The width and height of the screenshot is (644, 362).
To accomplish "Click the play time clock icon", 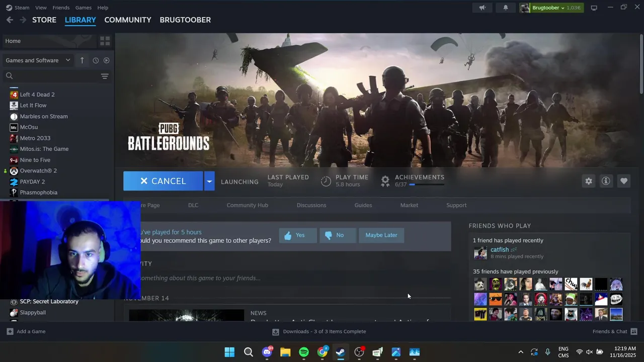I will pyautogui.click(x=326, y=181).
